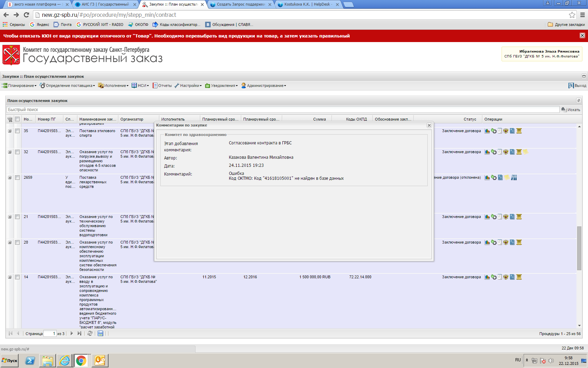Viewport: 588px width, 368px height.
Task: Toggle the select-all checkbox in grid header
Action: [x=17, y=119]
